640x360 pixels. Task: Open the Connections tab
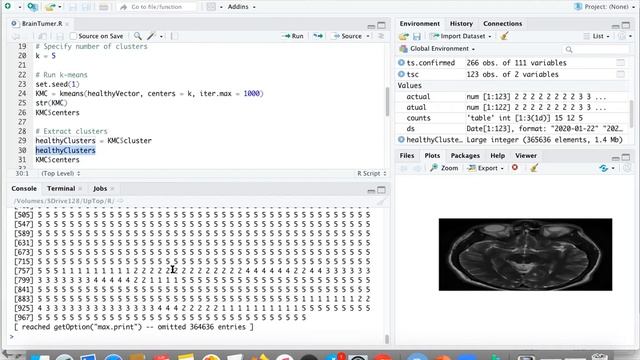coord(502,24)
